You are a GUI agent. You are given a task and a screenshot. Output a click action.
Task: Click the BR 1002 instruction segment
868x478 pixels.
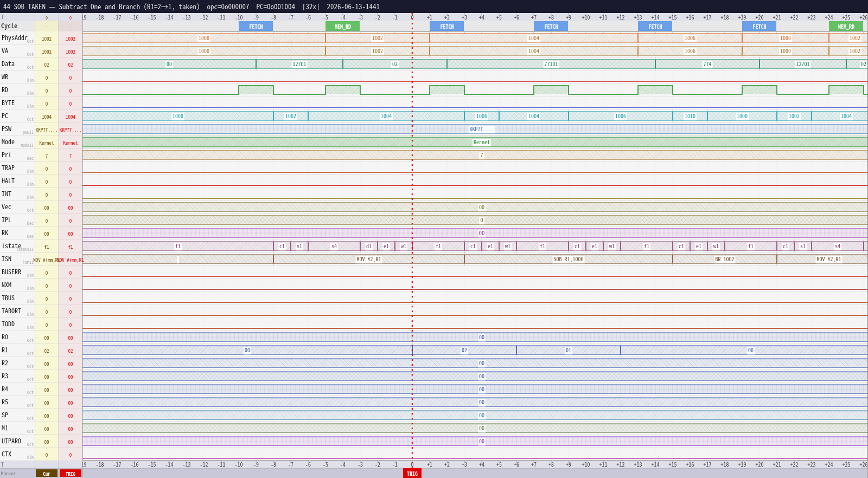725,260
